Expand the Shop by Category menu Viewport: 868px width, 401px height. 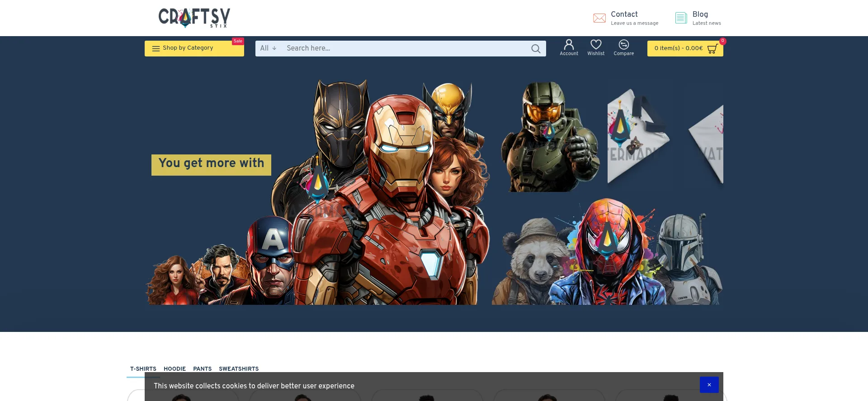[194, 48]
